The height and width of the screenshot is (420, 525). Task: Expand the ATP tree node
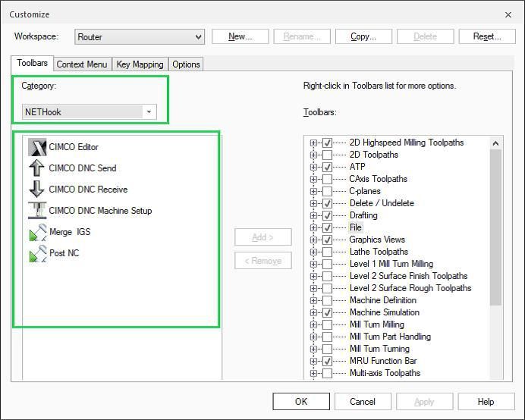pos(313,167)
